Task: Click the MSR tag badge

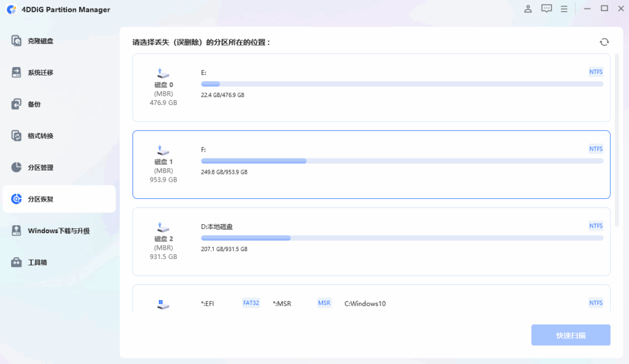Action: 324,303
